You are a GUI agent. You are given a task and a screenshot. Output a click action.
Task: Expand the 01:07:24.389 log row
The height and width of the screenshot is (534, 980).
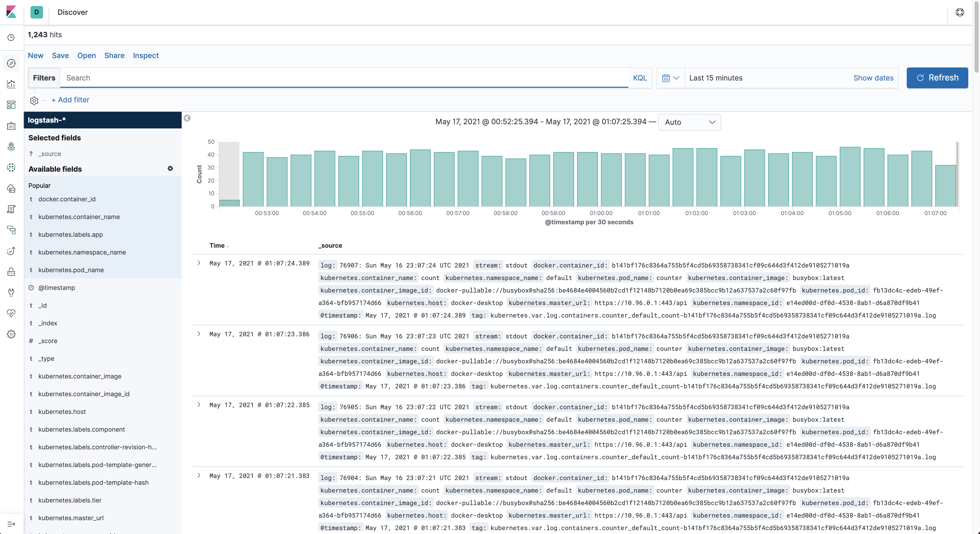(199, 263)
